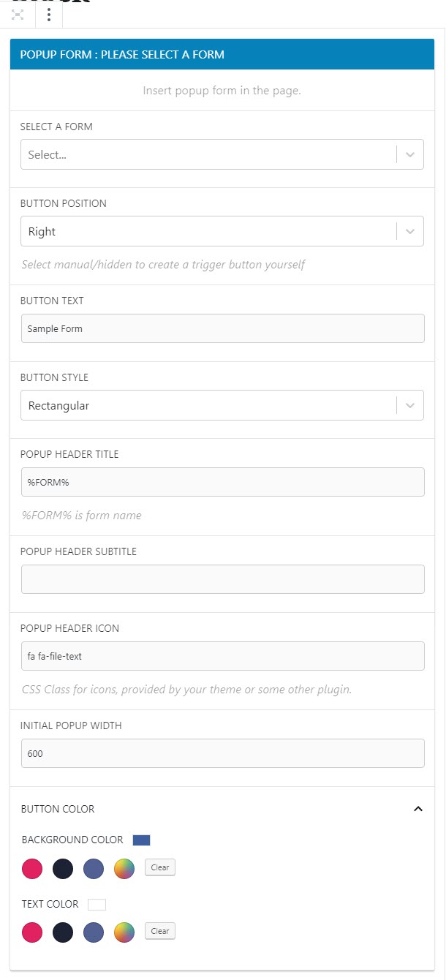The height and width of the screenshot is (980, 446).
Task: Focus the Popup Header Title field
Action: (x=223, y=482)
